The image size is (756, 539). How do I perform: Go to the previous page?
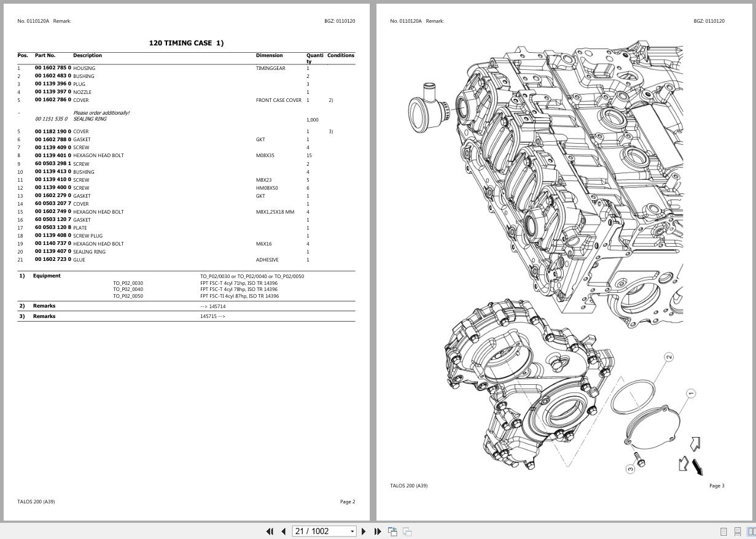coord(284,532)
